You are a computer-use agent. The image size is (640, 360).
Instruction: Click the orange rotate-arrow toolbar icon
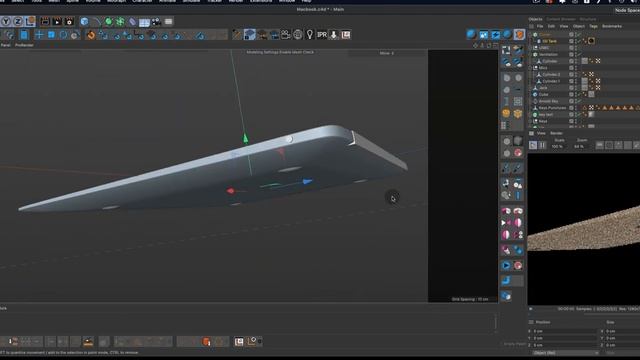tap(91, 35)
